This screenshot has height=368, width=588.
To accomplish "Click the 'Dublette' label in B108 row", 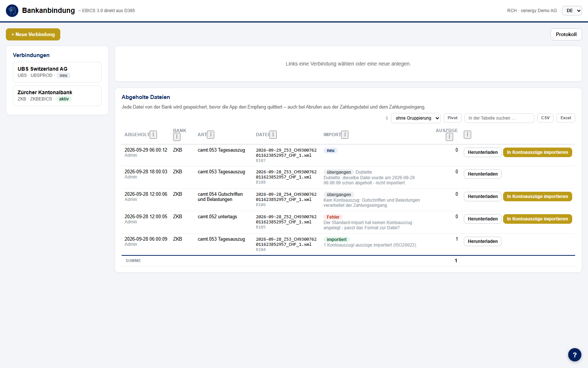I will pos(363,172).
